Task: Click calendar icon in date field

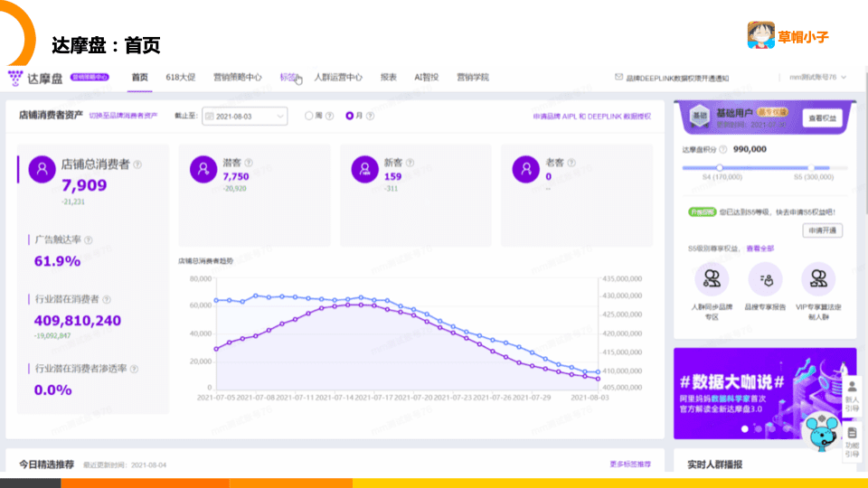Action: pyautogui.click(x=209, y=117)
